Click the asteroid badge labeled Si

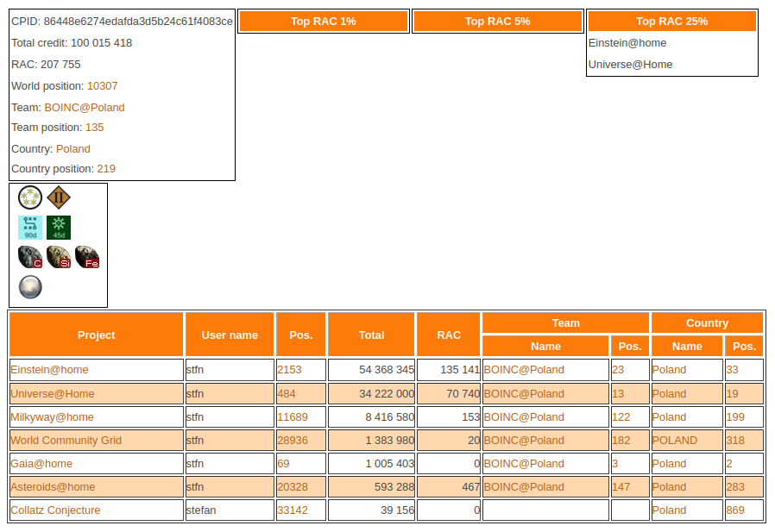click(x=59, y=257)
